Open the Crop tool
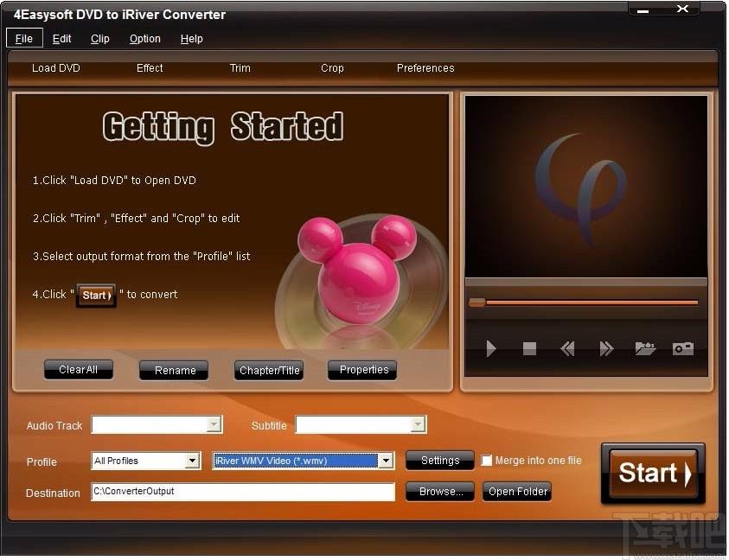This screenshot has width=729, height=560. 332,68
